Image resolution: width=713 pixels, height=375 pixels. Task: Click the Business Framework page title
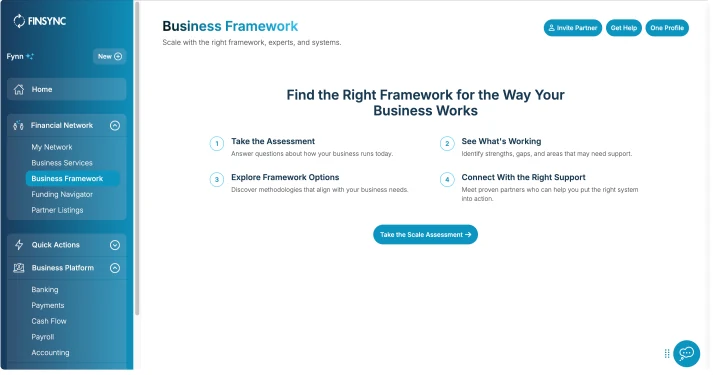pyautogui.click(x=230, y=26)
